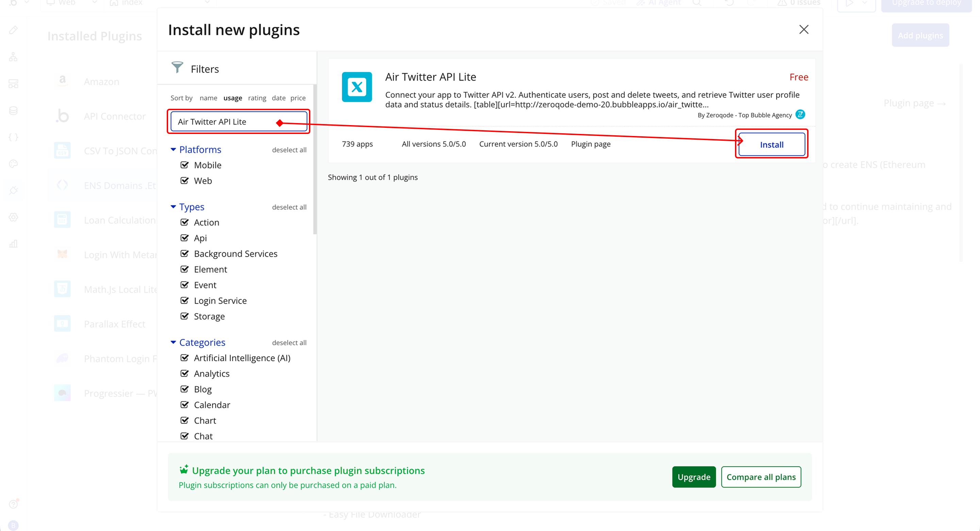Click Zeroqode verified agency badge icon
Viewport: 980px width, 531px height.
800,115
